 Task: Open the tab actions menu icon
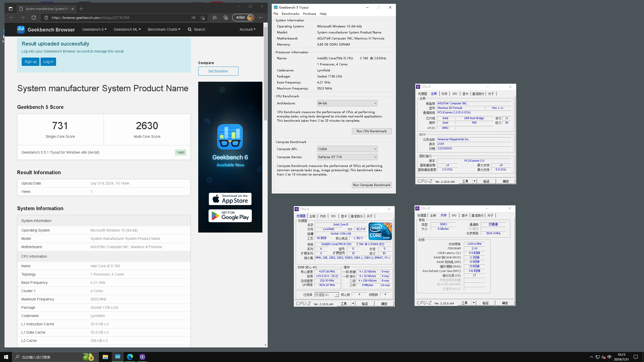coord(10,9)
